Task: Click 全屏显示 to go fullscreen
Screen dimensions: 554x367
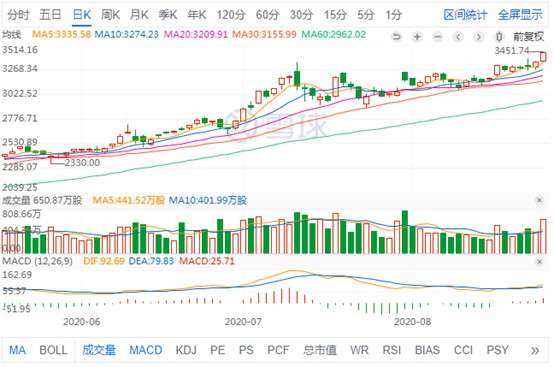Action: pos(520,15)
